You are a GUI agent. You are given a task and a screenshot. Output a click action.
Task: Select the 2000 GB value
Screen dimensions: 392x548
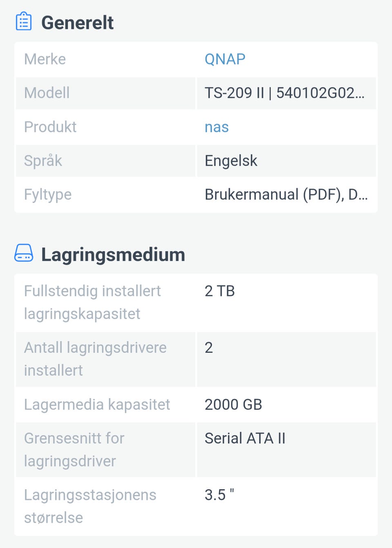point(233,404)
